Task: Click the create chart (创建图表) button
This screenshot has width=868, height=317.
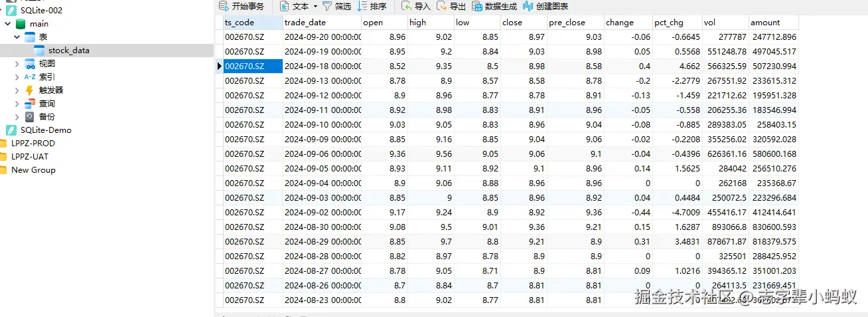Action: tap(545, 7)
